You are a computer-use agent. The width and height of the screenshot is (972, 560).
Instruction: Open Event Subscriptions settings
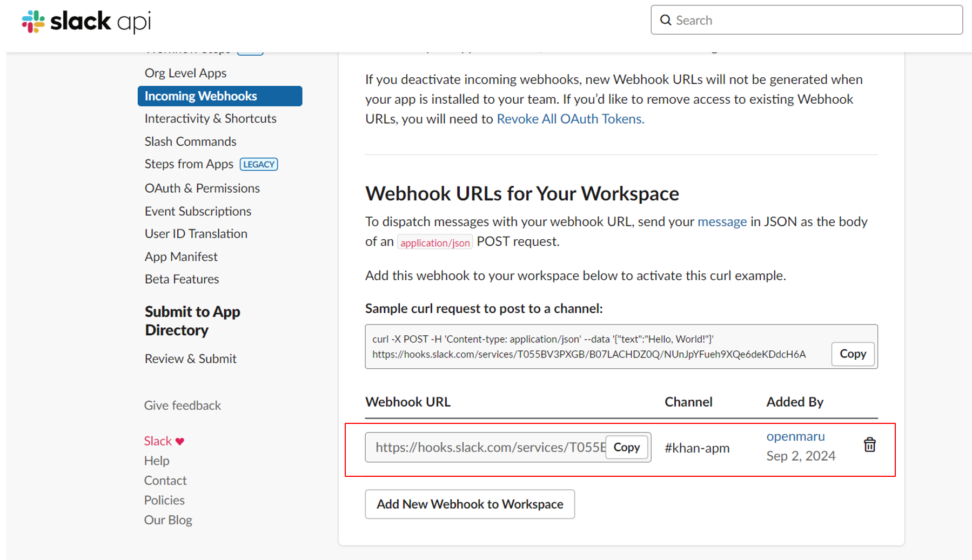(198, 211)
